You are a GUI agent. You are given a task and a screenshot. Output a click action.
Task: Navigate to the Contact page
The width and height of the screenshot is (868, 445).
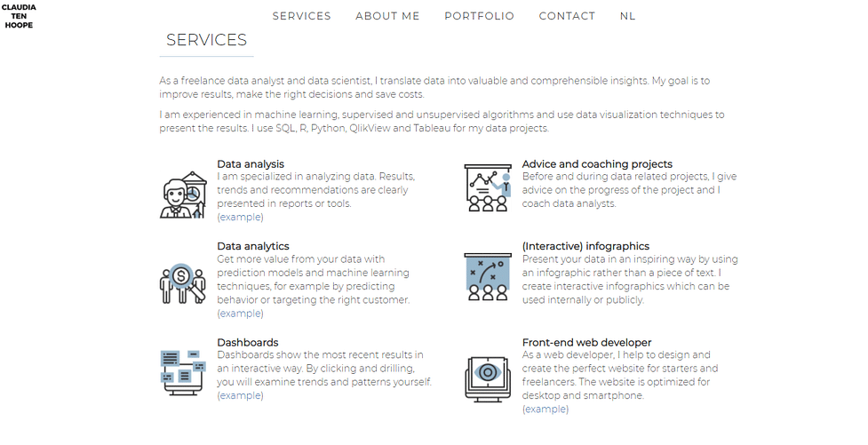click(567, 16)
